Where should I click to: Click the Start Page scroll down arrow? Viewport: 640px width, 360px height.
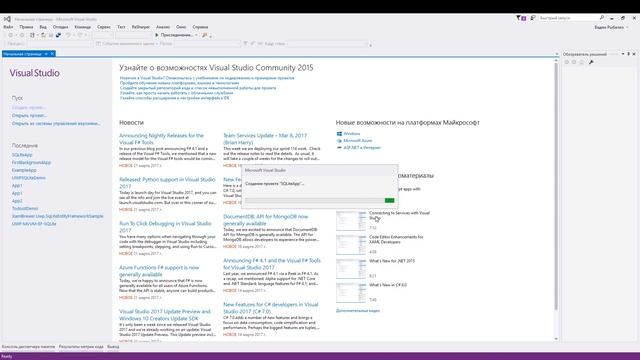556,339
